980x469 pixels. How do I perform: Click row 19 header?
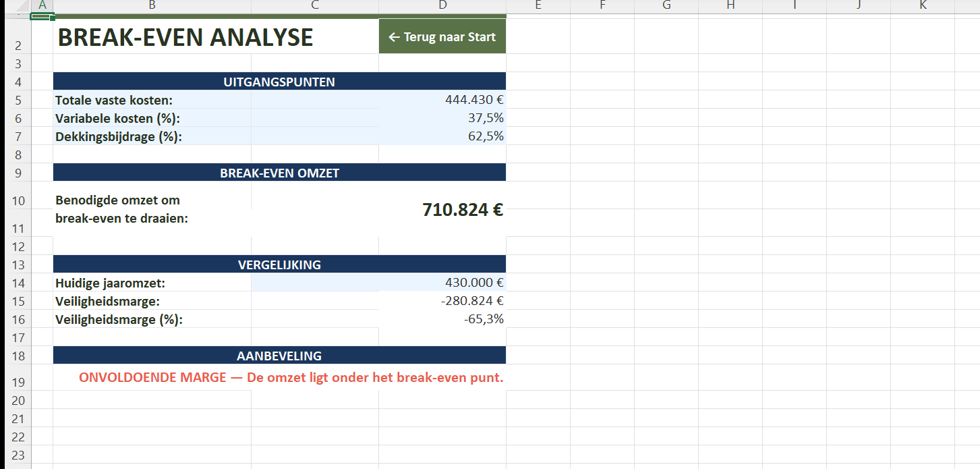pyautogui.click(x=18, y=382)
